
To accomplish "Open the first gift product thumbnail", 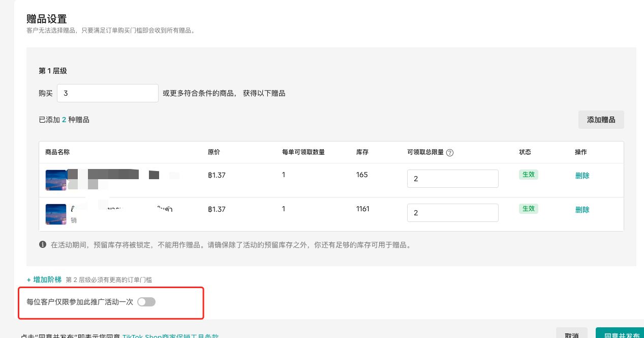I will tap(56, 180).
